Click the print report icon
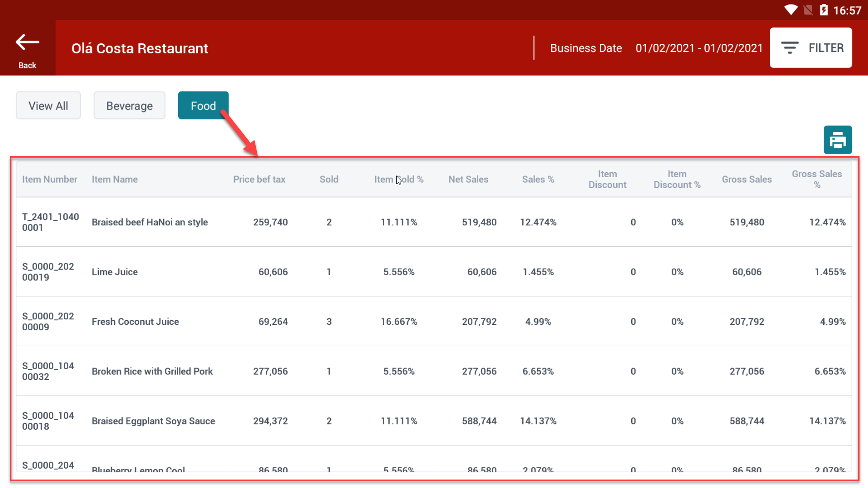This screenshot has width=868, height=488. click(837, 140)
